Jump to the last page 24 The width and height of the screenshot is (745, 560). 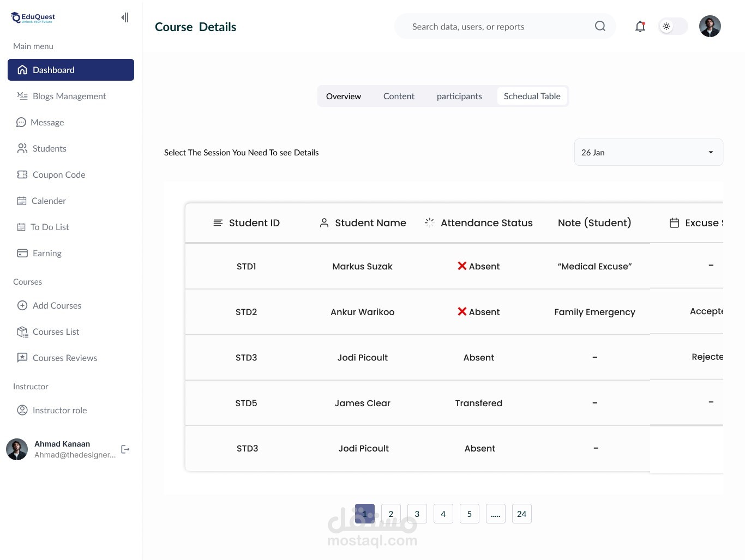click(x=522, y=514)
